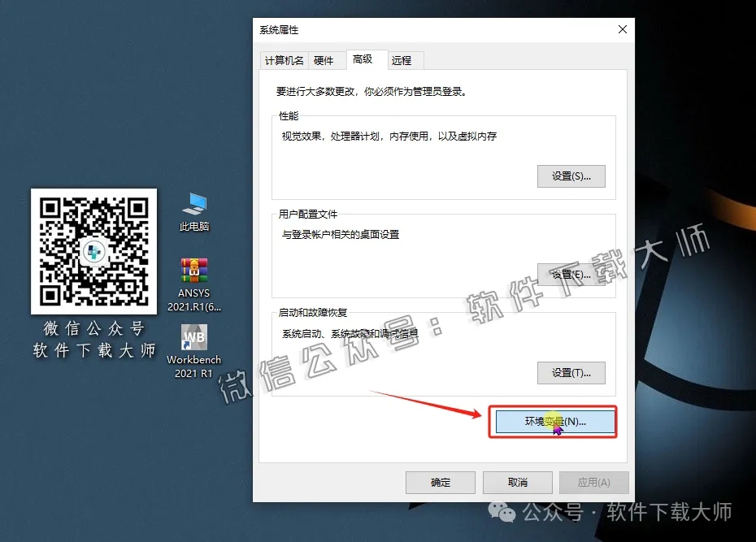Click the ANSYS 2021.R1 file name label

tap(193, 298)
